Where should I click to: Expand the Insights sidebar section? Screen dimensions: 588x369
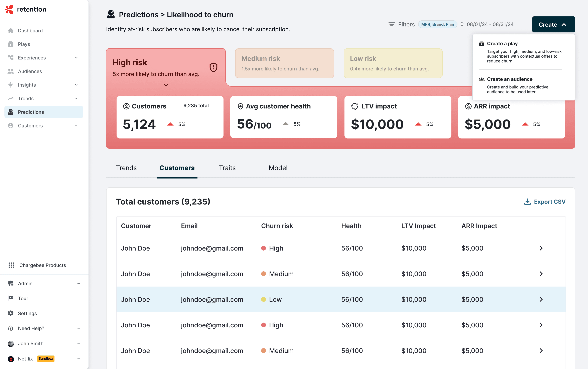76,85
